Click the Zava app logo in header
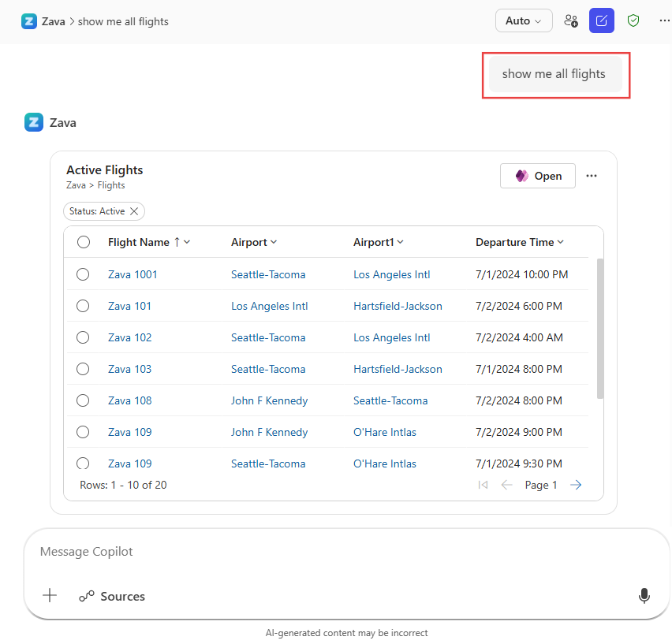 [x=28, y=21]
